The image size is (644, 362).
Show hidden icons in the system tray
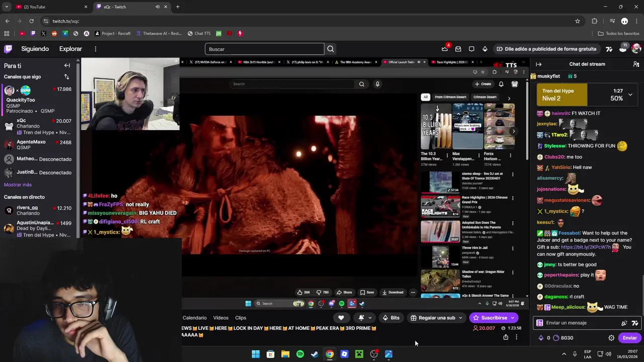564,354
